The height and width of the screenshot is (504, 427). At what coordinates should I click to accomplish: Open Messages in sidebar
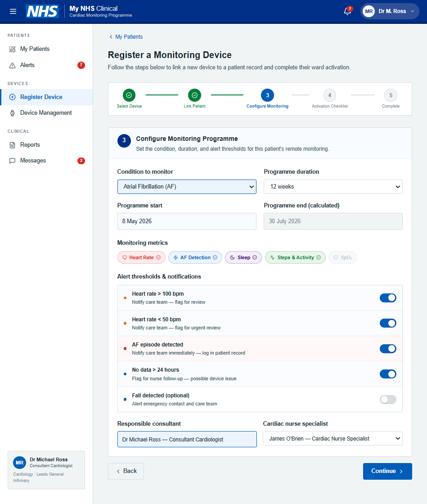click(46, 161)
